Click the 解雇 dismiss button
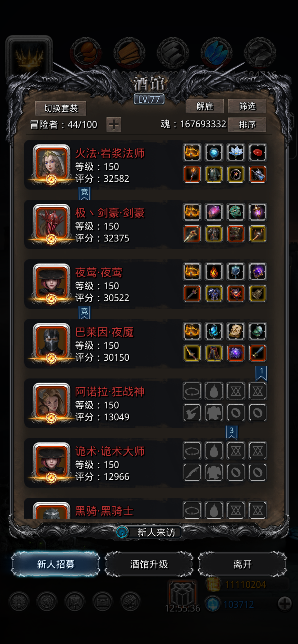Screen dimensions: 298x644 click(x=205, y=106)
